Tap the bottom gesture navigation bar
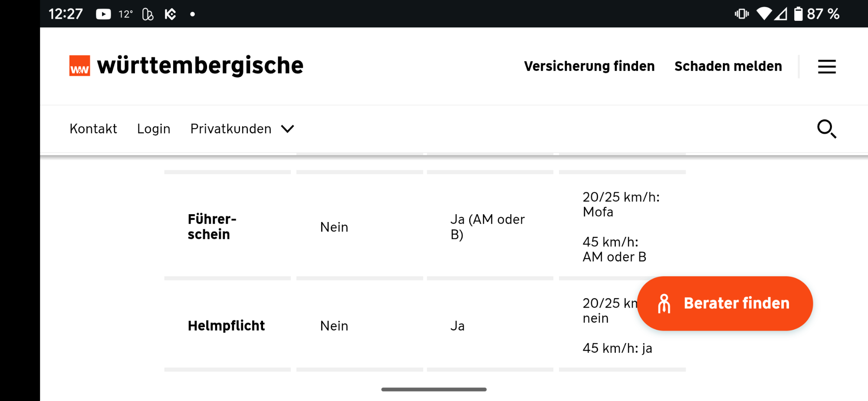Viewport: 868px width, 401px height. point(434,389)
